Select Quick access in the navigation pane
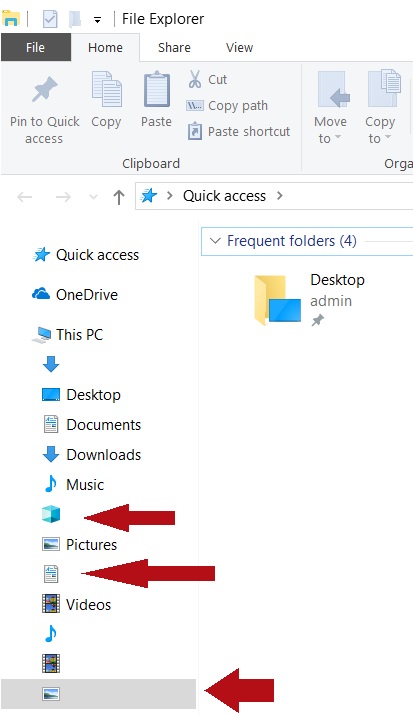This screenshot has width=413, height=715. (x=86, y=254)
